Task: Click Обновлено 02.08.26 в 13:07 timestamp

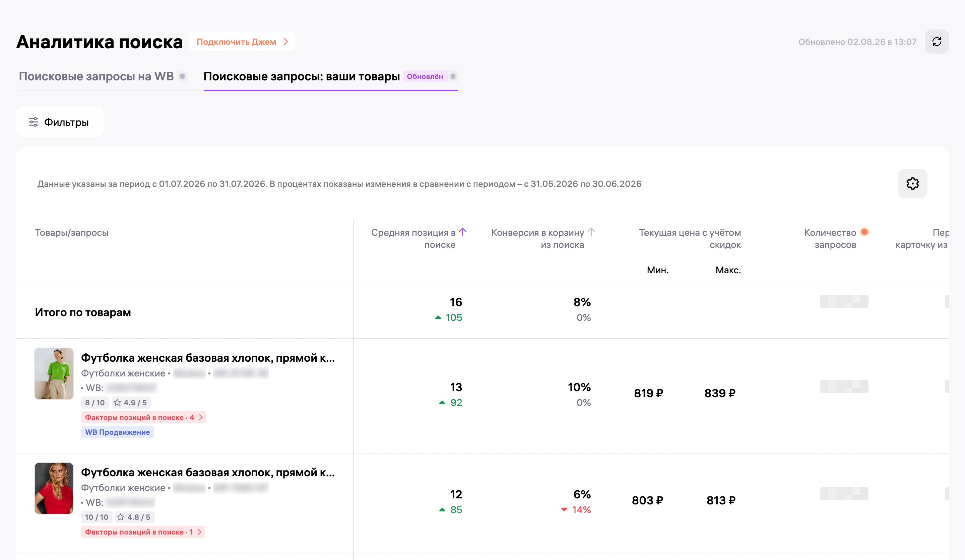Action: [x=857, y=42]
